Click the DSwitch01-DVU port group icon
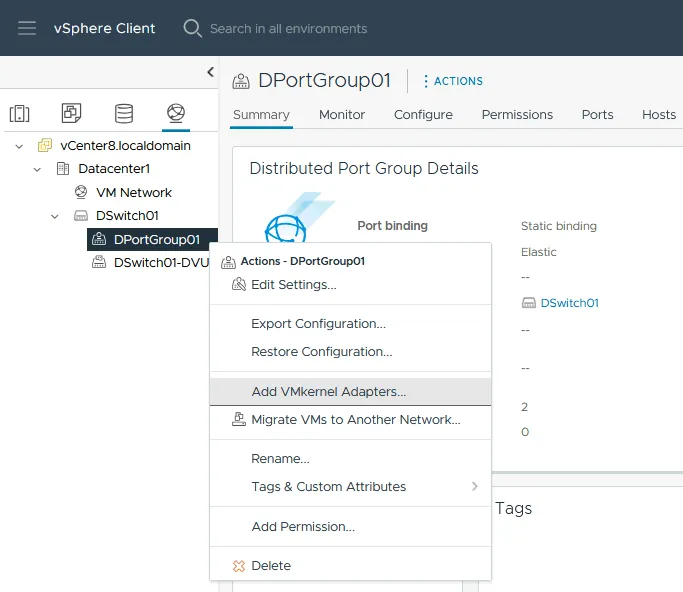This screenshot has height=592, width=683. [x=99, y=262]
